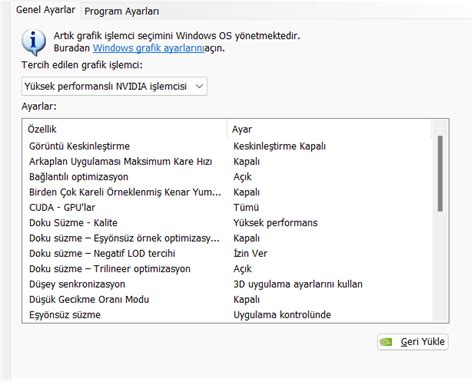Click the NVIDIA logo on Geri Yükle
The height and width of the screenshot is (381, 474).
click(x=386, y=342)
